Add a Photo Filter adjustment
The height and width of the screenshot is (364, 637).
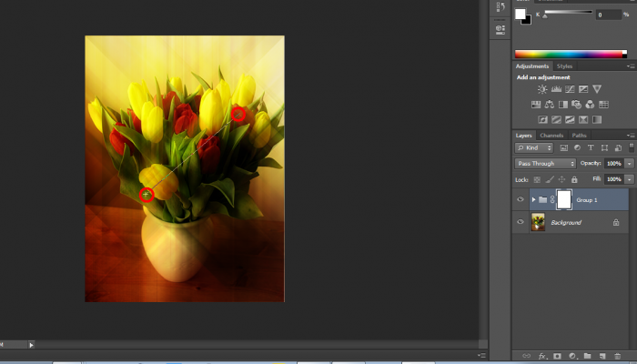pyautogui.click(x=576, y=105)
